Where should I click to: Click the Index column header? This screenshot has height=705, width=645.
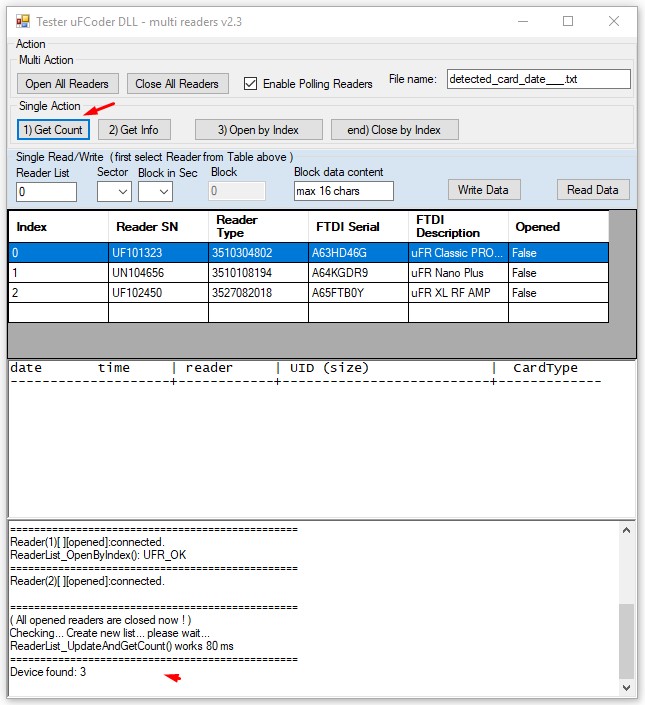pos(58,227)
